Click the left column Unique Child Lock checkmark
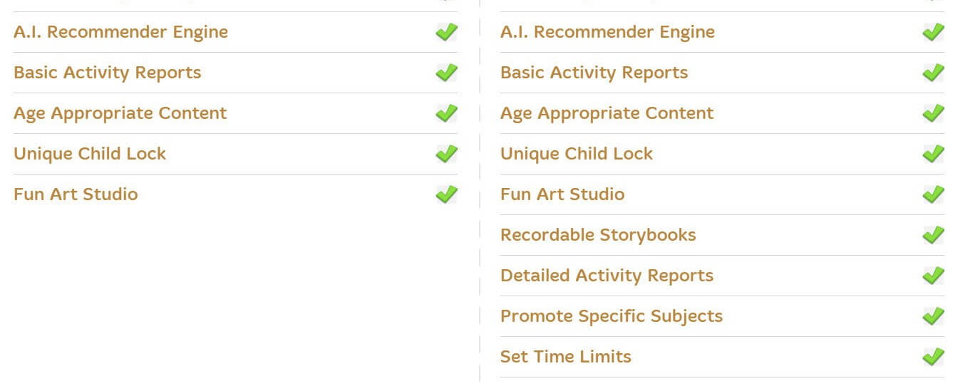The height and width of the screenshot is (386, 980). [x=447, y=154]
